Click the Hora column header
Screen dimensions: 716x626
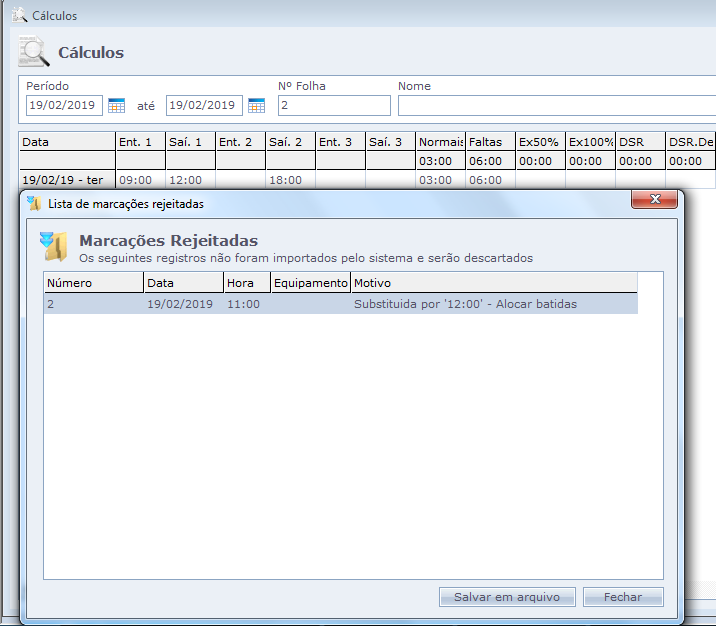coord(247,283)
